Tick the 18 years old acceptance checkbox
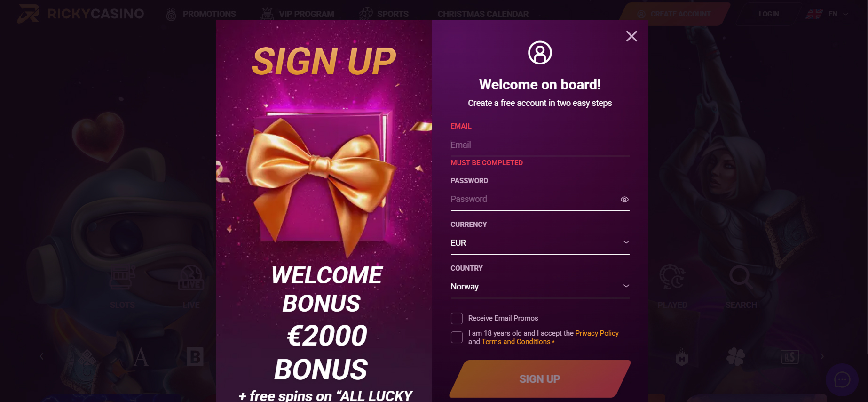 (457, 338)
